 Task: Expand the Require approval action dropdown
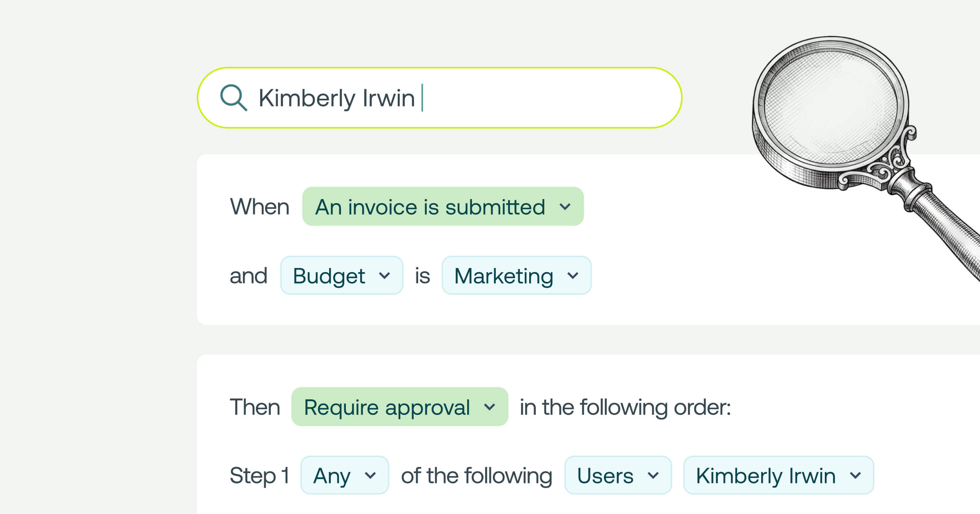pos(387,407)
